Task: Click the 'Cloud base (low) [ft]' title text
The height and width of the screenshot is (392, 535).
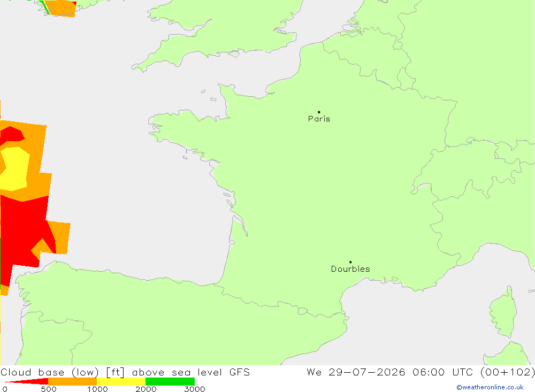Action: pyautogui.click(x=63, y=372)
